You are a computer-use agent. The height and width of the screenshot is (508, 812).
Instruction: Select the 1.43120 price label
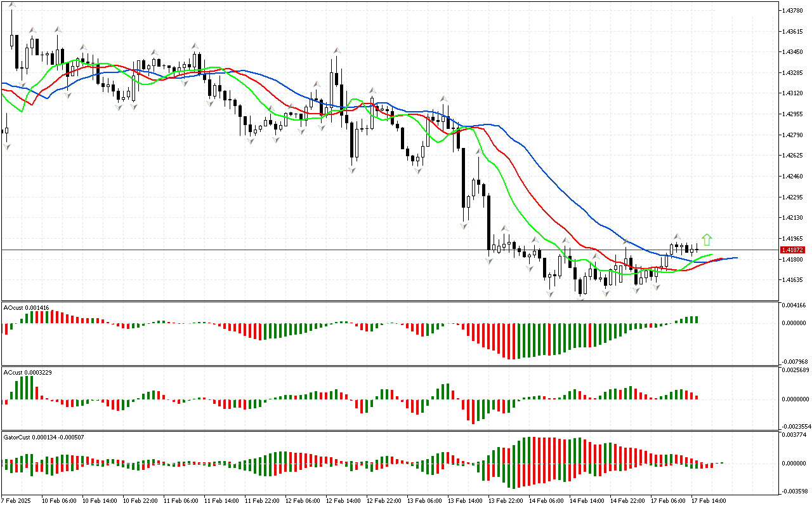[794, 93]
